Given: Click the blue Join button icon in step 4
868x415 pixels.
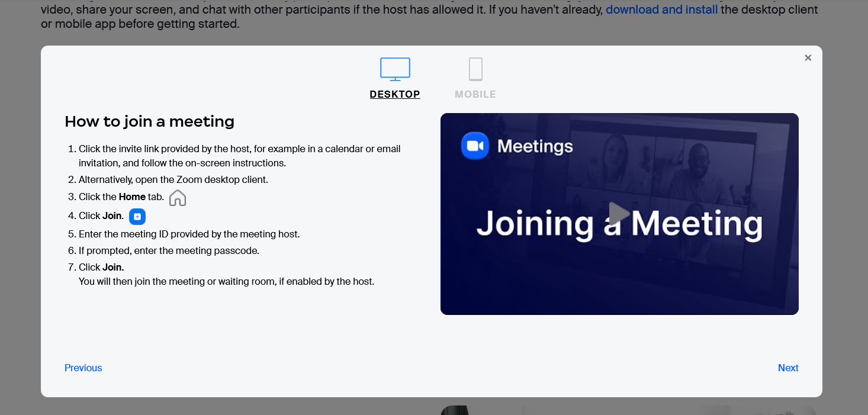Looking at the screenshot, I should click(137, 216).
